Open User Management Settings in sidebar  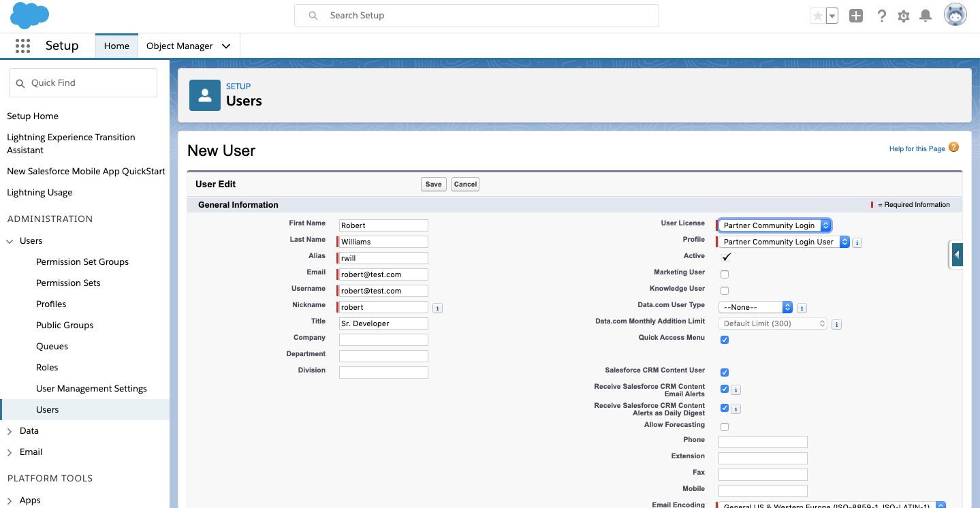[x=91, y=389]
